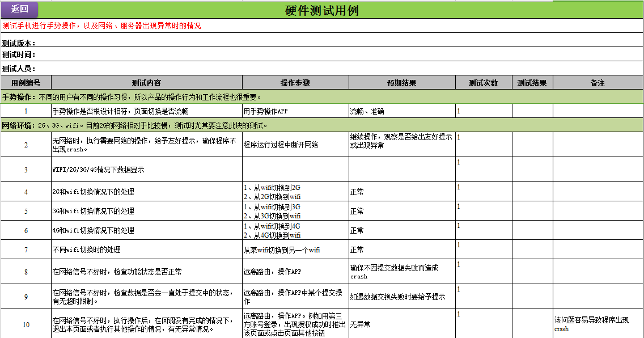The height and width of the screenshot is (338, 644).
Task: Select the 用手势操作APP cell
Action: point(295,111)
